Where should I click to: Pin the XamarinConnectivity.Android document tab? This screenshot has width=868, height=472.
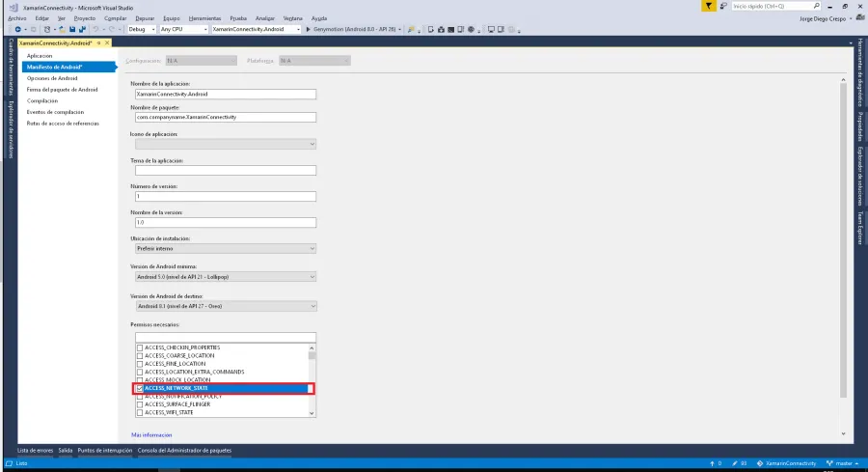(98, 43)
